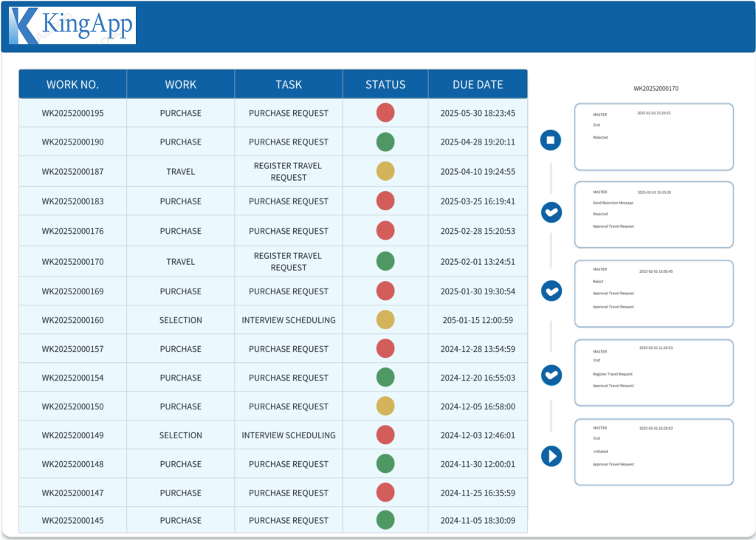This screenshot has height=540, width=756.
Task: Click the stop icon beside the Rejected card
Action: pyautogui.click(x=551, y=139)
